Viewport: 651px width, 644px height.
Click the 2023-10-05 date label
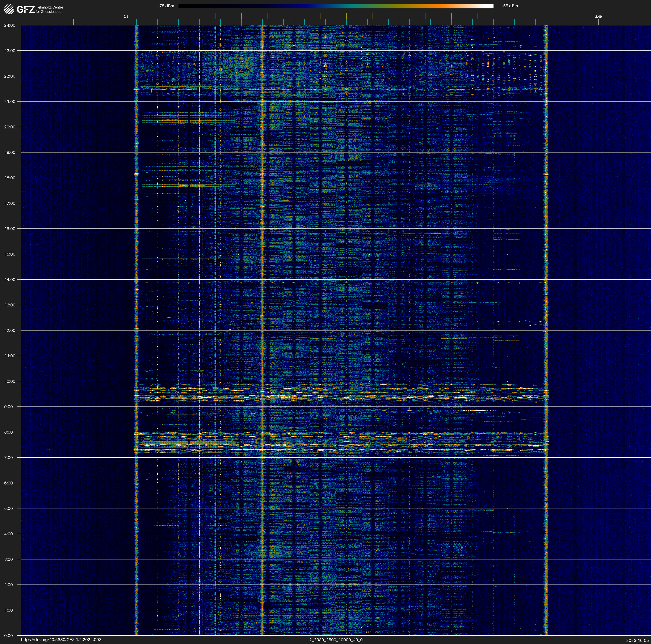click(x=637, y=640)
